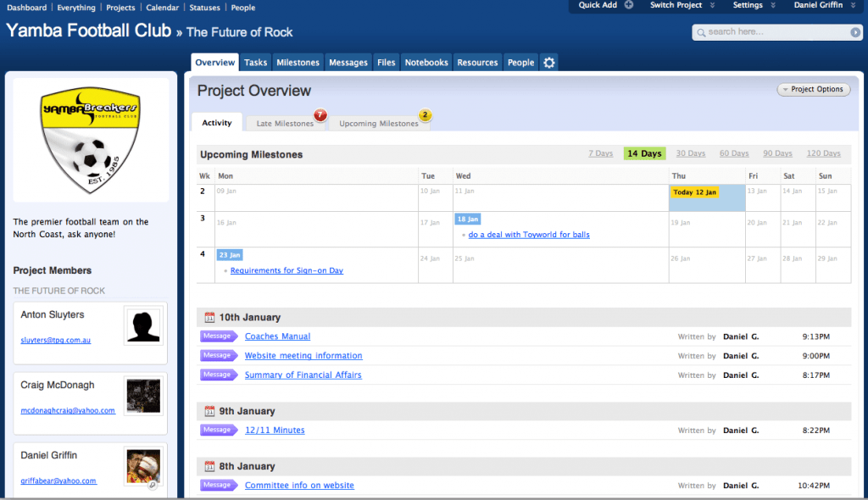Switch to the Messages tab

[x=348, y=63]
